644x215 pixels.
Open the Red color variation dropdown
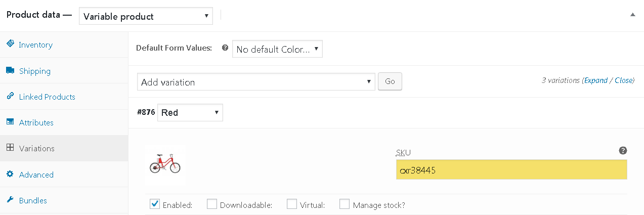pyautogui.click(x=190, y=112)
